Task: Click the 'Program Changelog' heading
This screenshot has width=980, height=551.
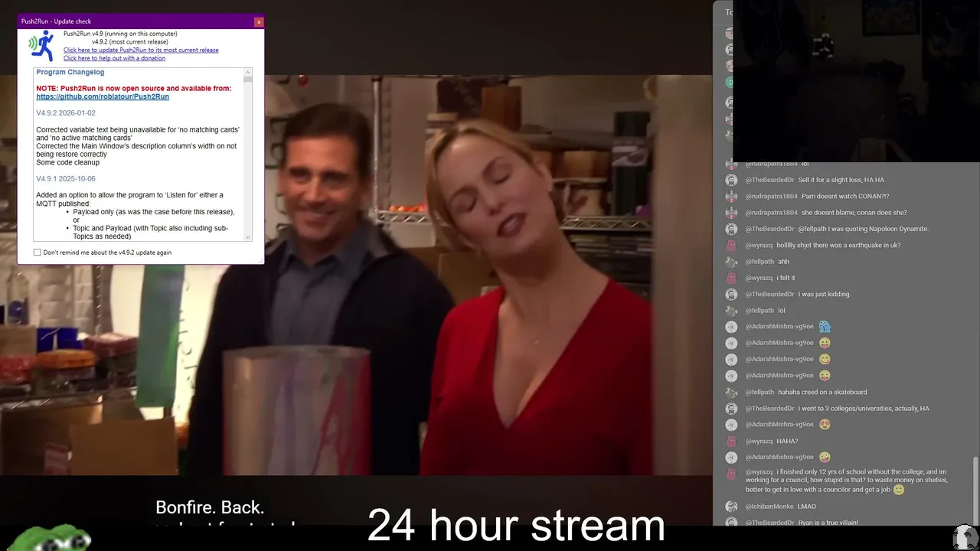Action: 70,72
